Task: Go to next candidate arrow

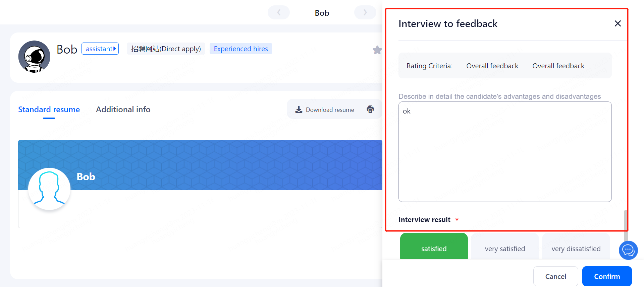Action: click(365, 13)
